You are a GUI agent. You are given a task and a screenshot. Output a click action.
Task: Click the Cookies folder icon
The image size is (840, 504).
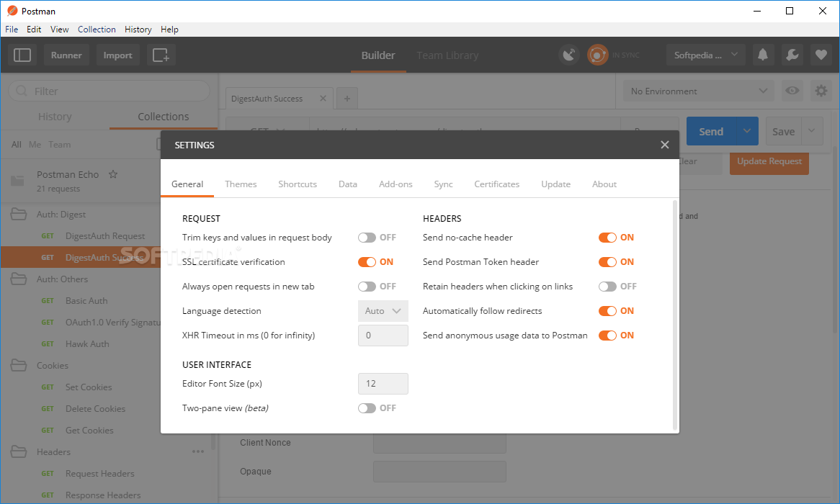coord(19,365)
